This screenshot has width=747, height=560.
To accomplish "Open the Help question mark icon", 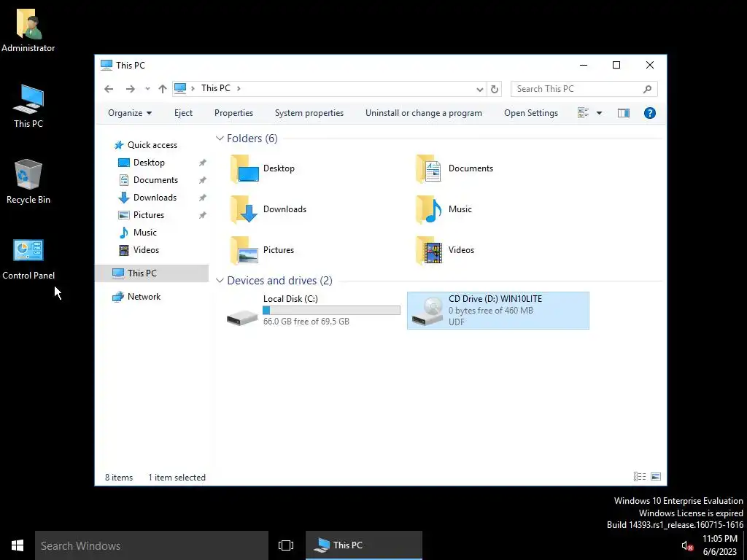I will point(649,113).
